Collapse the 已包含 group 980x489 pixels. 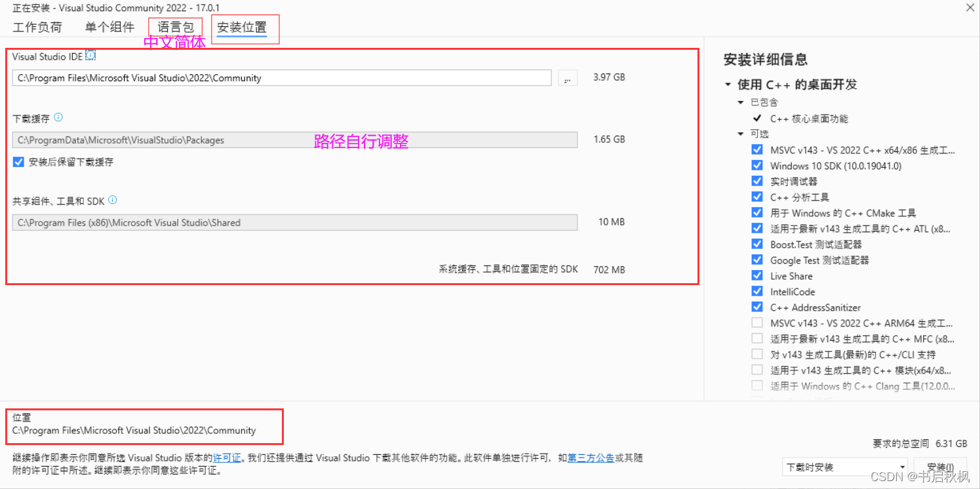click(x=741, y=102)
